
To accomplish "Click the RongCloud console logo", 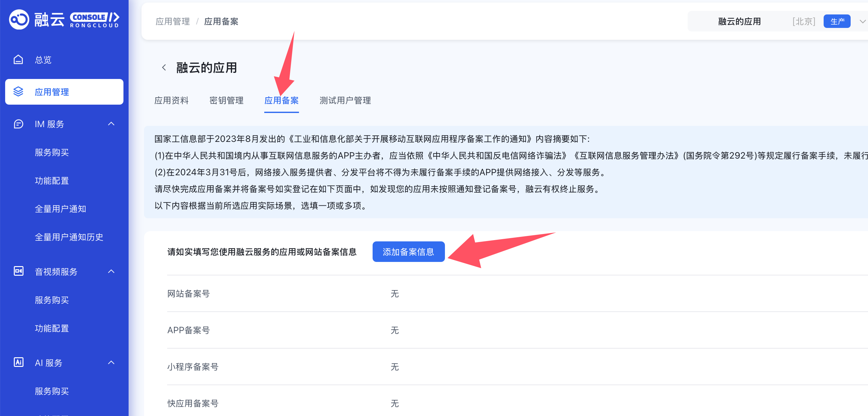I will pyautogui.click(x=64, y=20).
